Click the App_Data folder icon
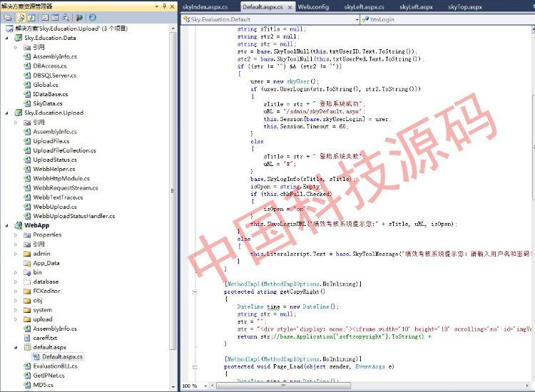The image size is (535, 392). click(27, 263)
